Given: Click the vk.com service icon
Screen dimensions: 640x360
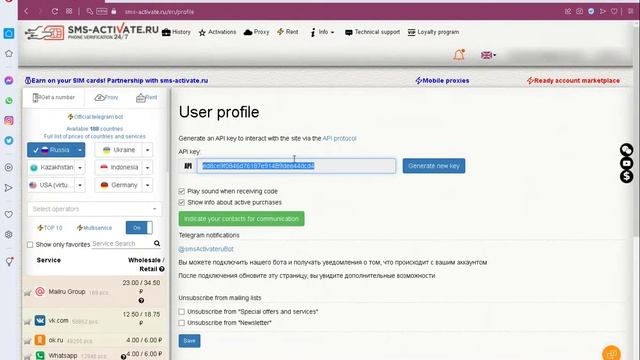Looking at the screenshot, I should tap(40, 320).
